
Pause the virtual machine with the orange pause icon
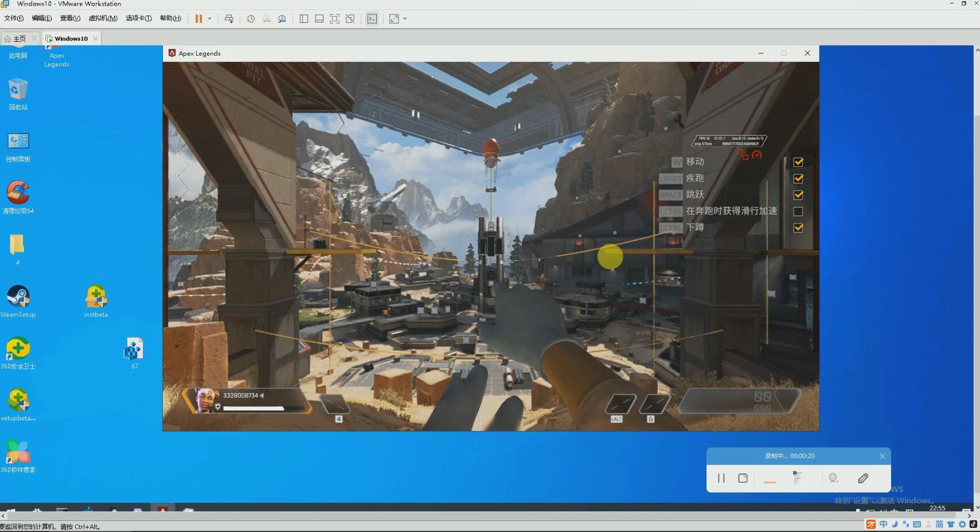pos(198,19)
